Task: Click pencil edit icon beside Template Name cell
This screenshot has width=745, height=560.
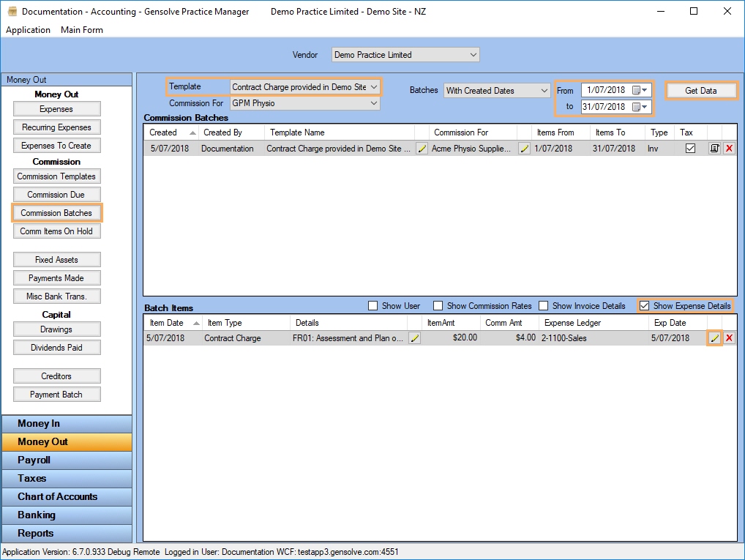Action: (x=422, y=149)
